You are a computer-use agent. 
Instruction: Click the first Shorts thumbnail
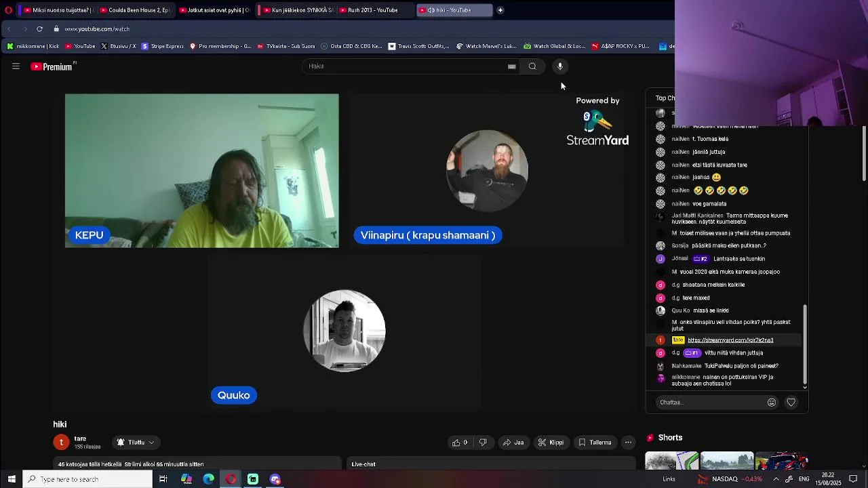pos(671,461)
